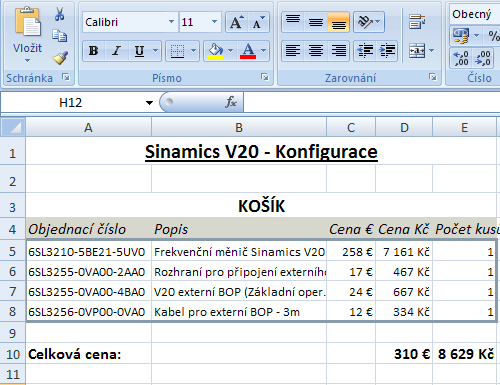Open fill color dropdown arrow

(231, 51)
